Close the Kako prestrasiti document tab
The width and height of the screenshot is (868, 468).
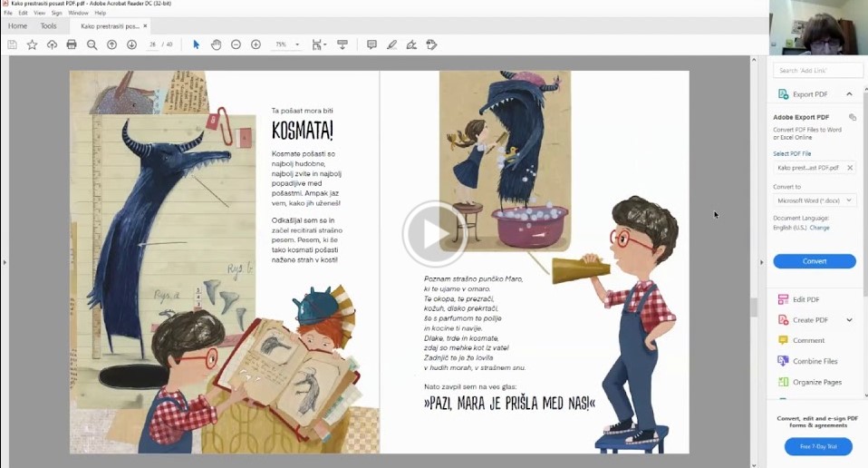(146, 26)
